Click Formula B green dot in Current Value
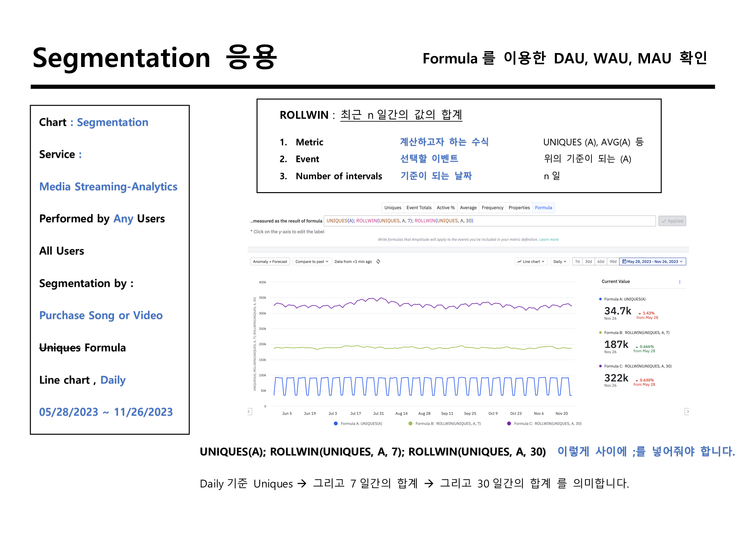 click(600, 333)
